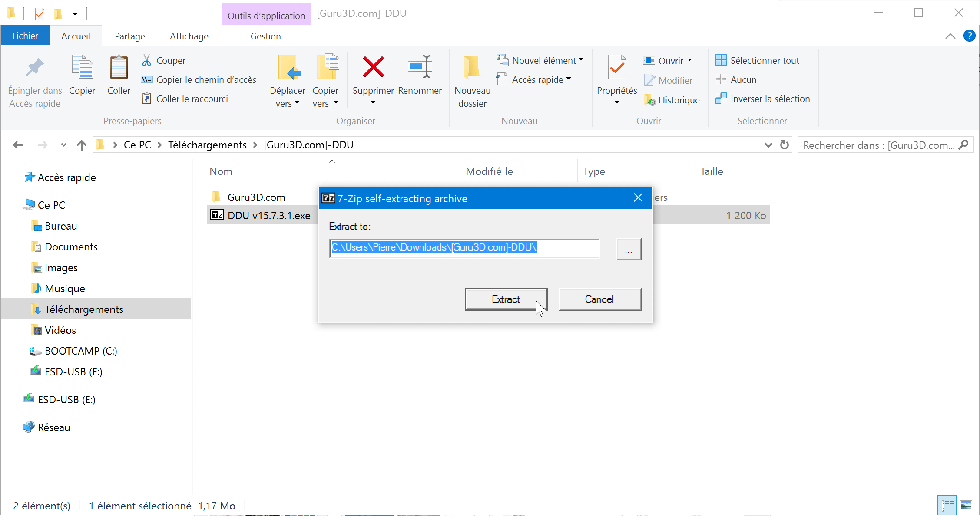This screenshot has height=516, width=980.
Task: Click Modifier in the Ouvrir group
Action: pos(668,80)
